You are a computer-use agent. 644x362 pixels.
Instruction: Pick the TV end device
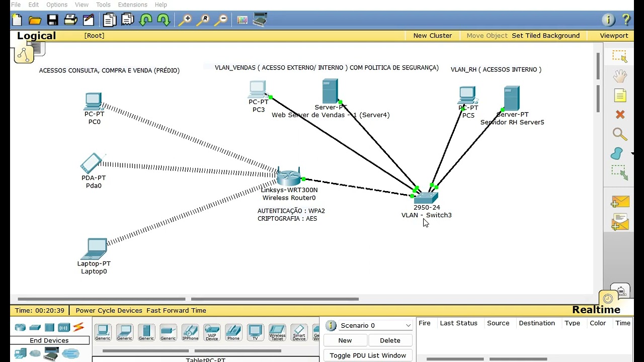point(255,332)
